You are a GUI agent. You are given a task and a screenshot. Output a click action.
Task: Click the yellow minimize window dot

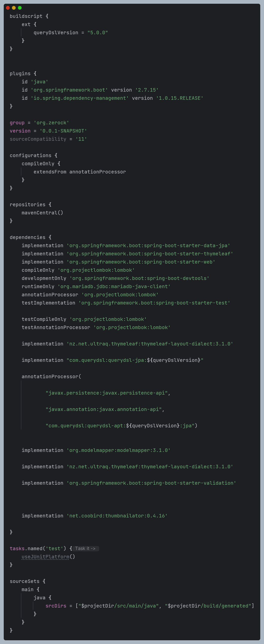14,8
